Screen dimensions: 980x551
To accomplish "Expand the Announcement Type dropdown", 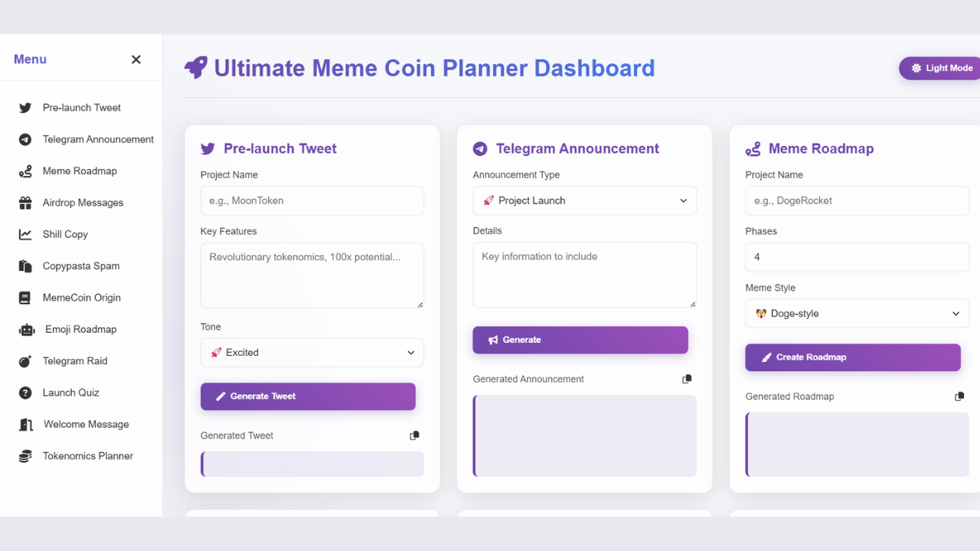I will click(585, 201).
